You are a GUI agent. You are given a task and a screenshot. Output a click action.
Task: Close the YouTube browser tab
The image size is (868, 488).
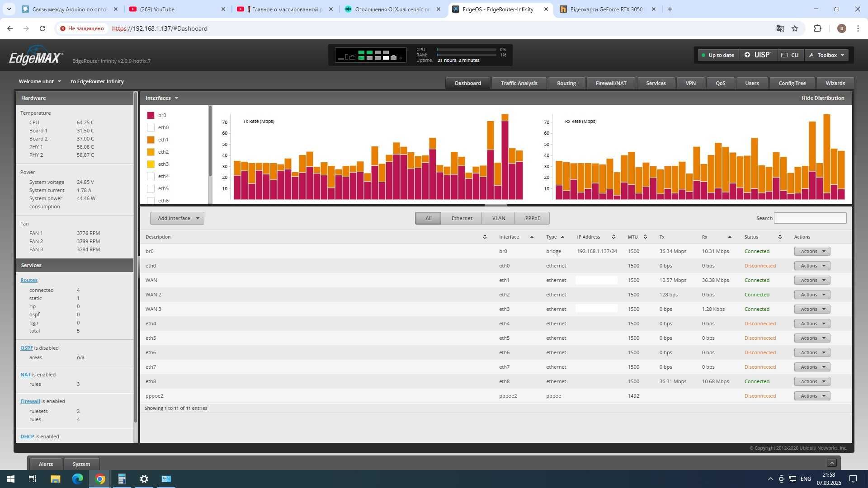[x=223, y=9]
